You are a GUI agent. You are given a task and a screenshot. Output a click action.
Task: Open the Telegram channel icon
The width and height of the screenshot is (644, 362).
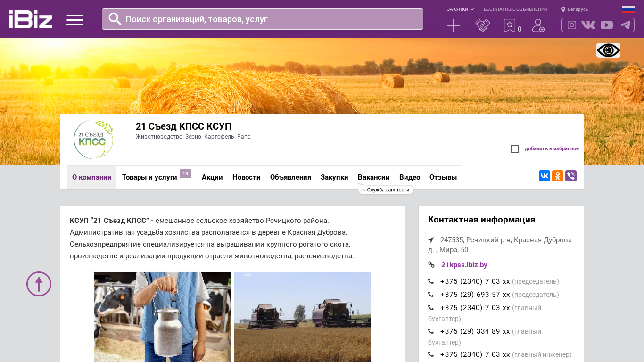(625, 25)
